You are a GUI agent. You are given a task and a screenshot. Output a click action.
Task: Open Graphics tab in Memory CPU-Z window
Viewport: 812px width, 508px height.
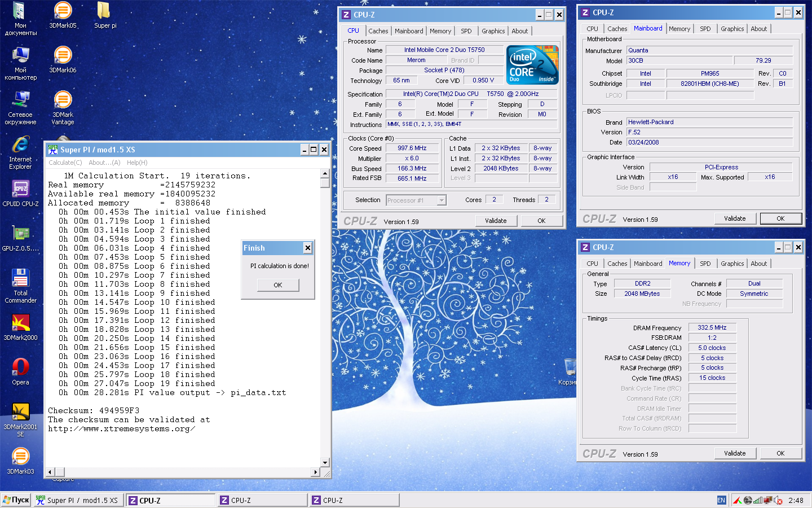click(x=732, y=264)
